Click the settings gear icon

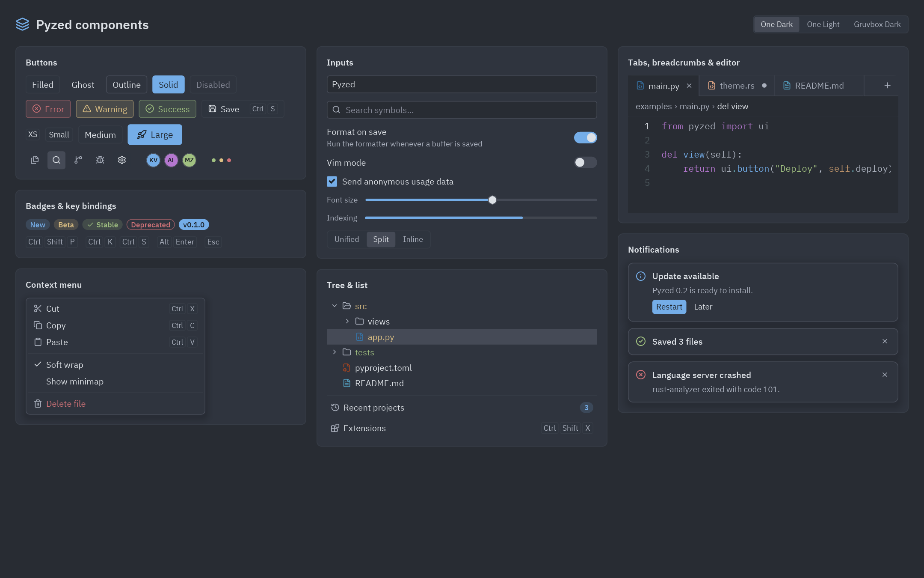[122, 160]
